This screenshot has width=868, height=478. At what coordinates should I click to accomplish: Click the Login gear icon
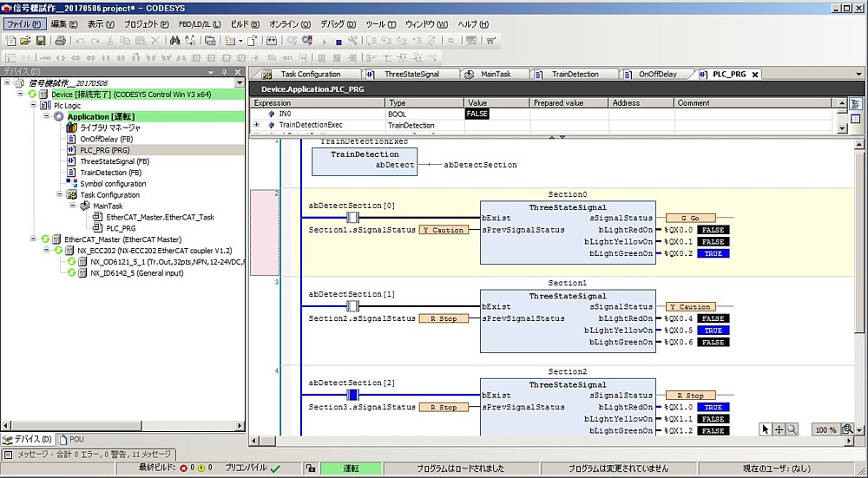[292, 41]
